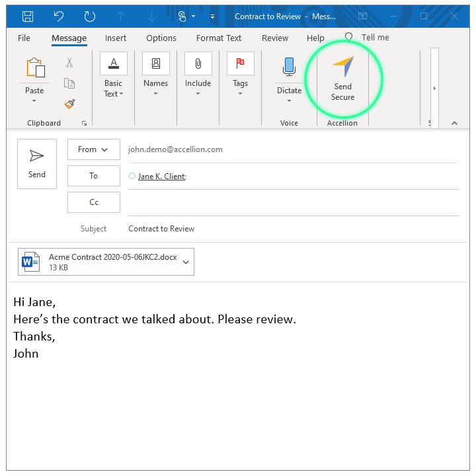Collapse the ribbon with the up chevron
The width and height of the screenshot is (476, 476).
coord(454,123)
